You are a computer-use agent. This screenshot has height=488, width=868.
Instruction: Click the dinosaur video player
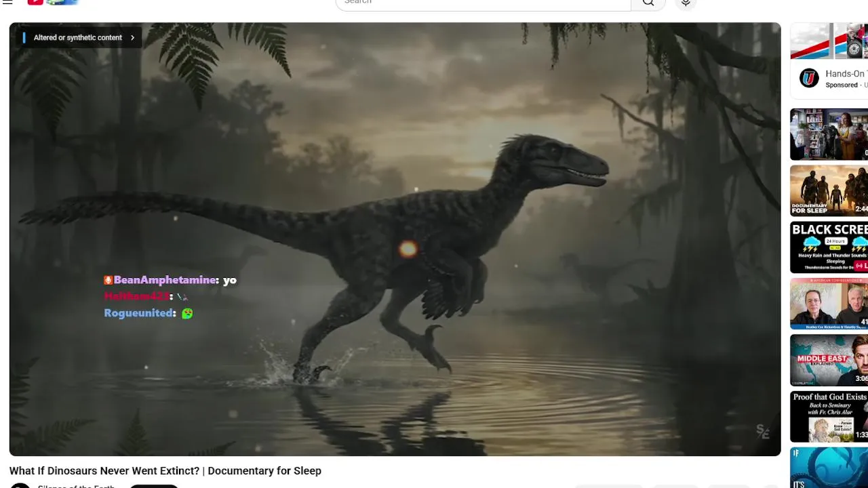[x=395, y=239]
